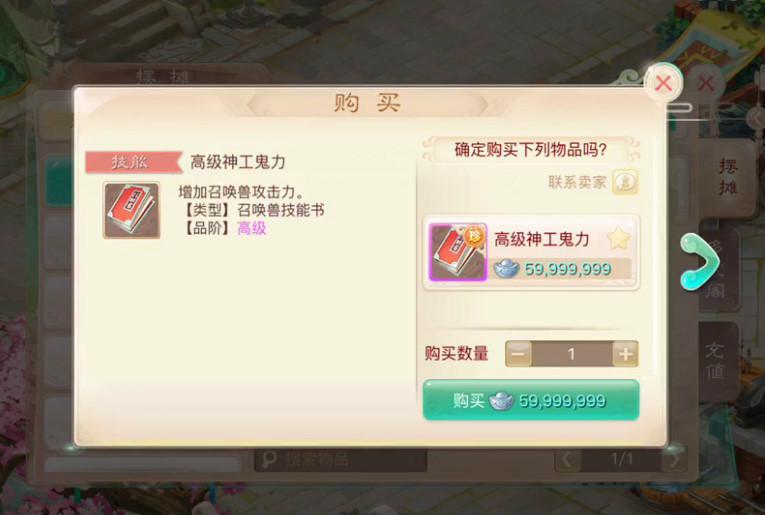The height and width of the screenshot is (515, 765).
Task: Click the contact seller chat icon
Action: pos(625,182)
